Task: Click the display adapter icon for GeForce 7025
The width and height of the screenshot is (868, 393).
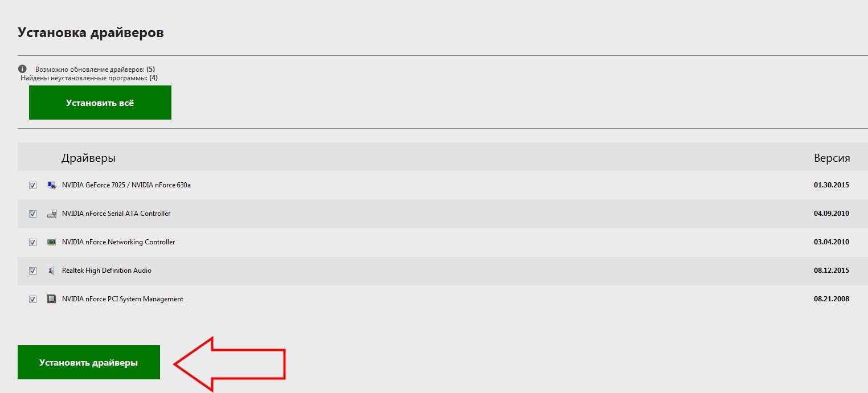Action: tap(52, 185)
